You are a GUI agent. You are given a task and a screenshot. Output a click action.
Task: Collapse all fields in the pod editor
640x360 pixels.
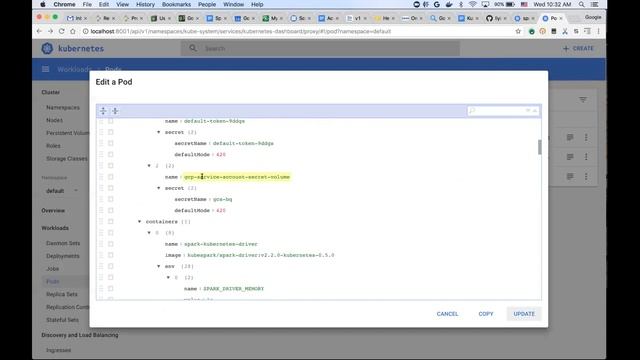(x=115, y=111)
